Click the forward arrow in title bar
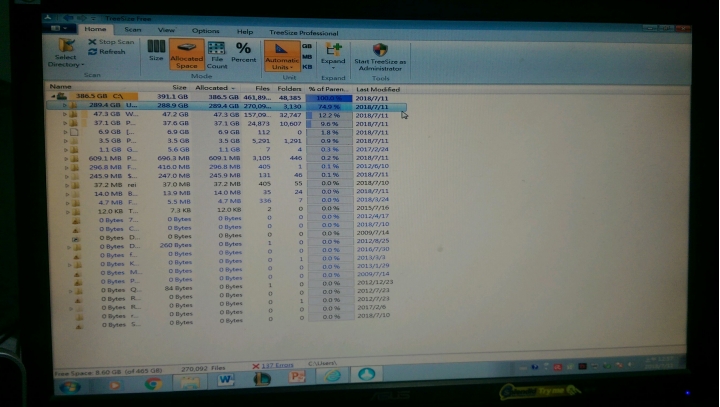The height and width of the screenshot is (407, 720). (x=82, y=18)
